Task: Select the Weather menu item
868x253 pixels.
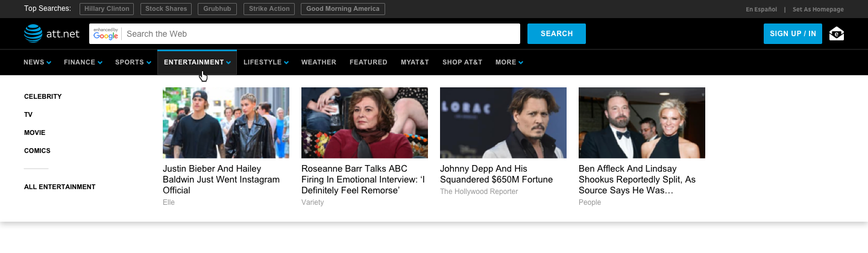Action: click(x=318, y=62)
